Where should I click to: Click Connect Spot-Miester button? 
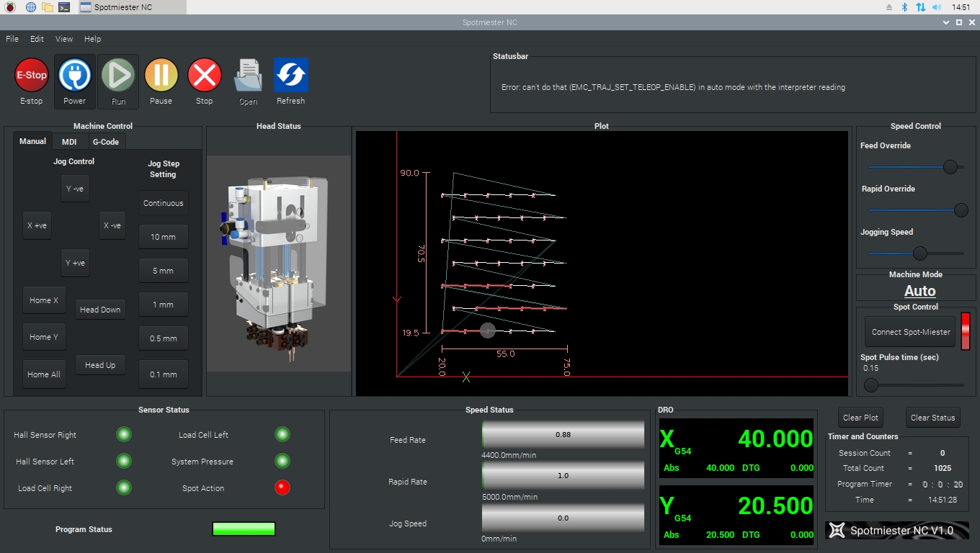click(910, 332)
